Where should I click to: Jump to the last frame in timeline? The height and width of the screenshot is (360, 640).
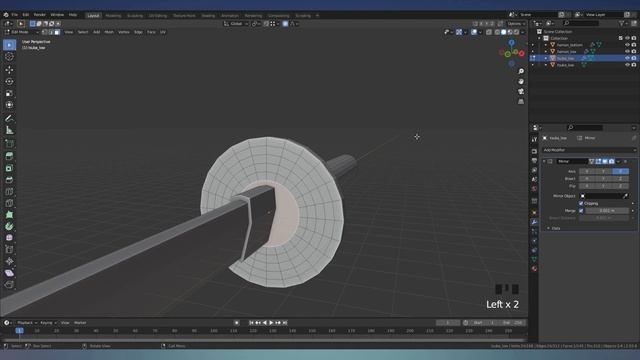click(285, 323)
